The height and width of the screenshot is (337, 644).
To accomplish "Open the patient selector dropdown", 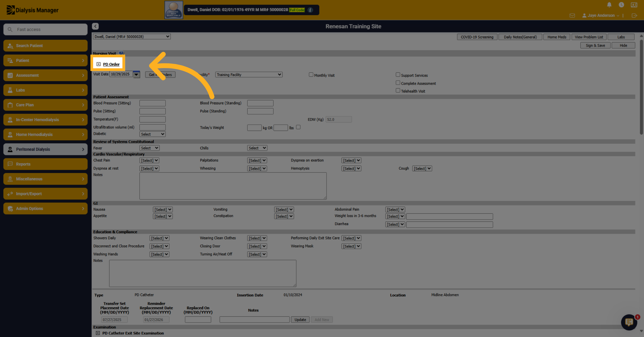I will (x=132, y=36).
